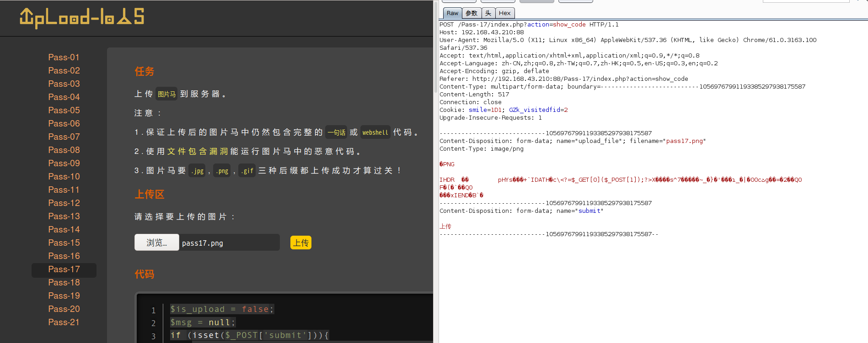Open Pass-19 in the sidebar
This screenshot has height=343, width=868.
(64, 296)
